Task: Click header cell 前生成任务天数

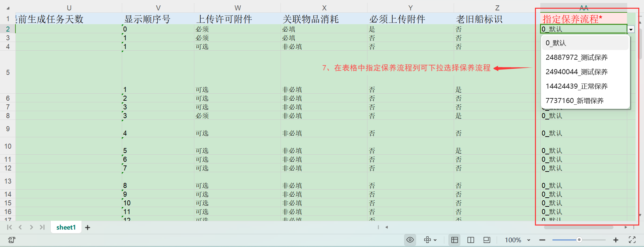Action: (x=69, y=19)
